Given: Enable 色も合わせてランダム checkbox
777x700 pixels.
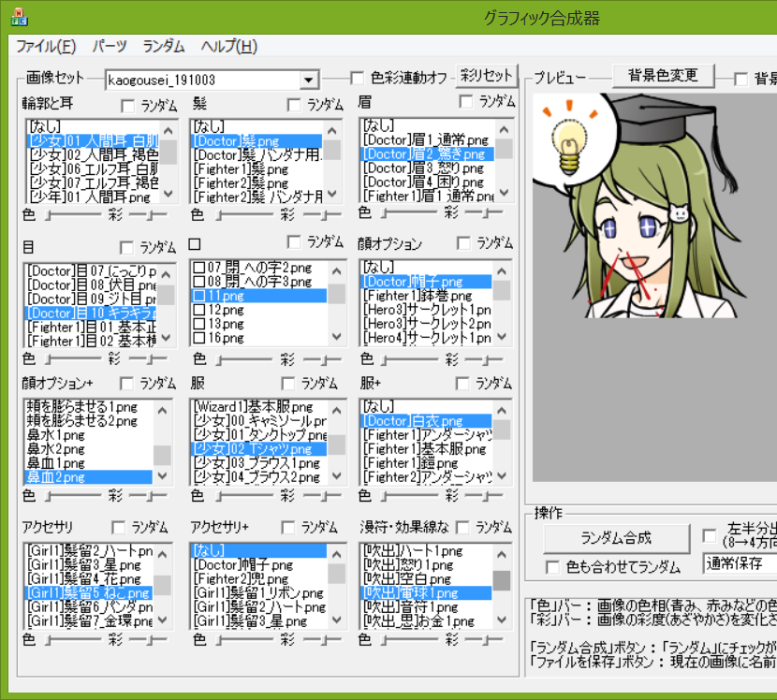Looking at the screenshot, I should (552, 567).
